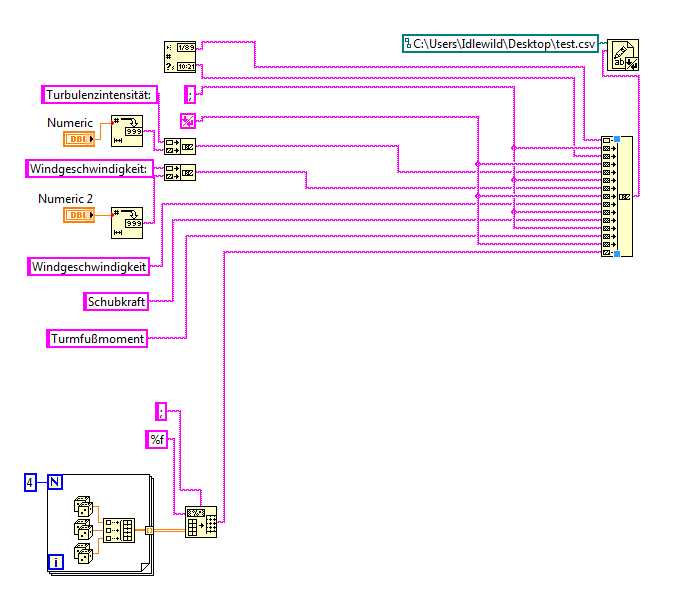Select the For Loop N count terminal
Viewport: 681px width, 601px height.
[x=55, y=482]
